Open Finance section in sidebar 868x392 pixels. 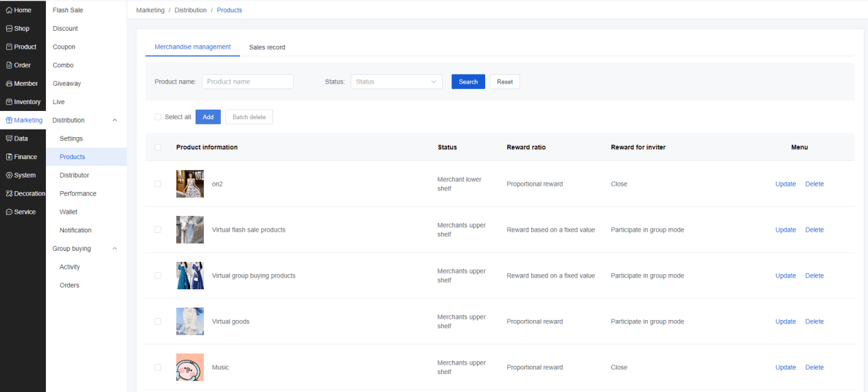23,157
